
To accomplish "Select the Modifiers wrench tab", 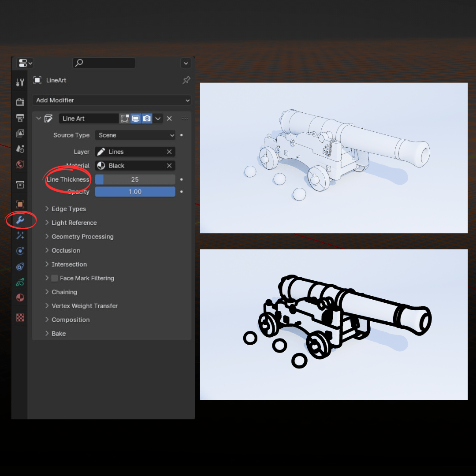I will pos(20,220).
